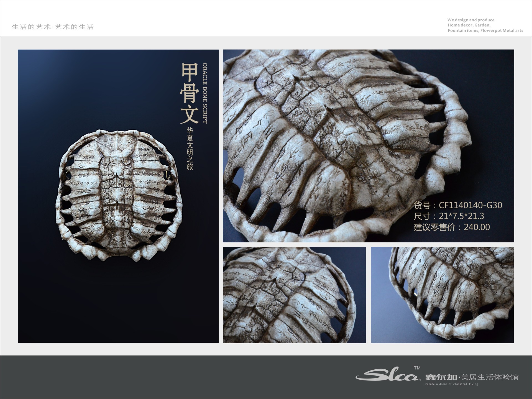532x399 pixels.
Task: Click the 美居生活体验馆 text
Action: [490, 377]
